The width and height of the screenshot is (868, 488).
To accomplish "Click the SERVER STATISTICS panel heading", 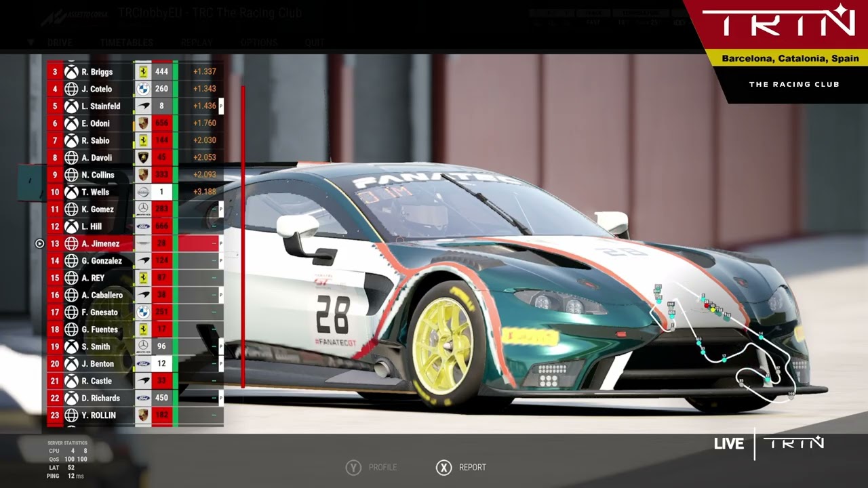I will pyautogui.click(x=67, y=443).
